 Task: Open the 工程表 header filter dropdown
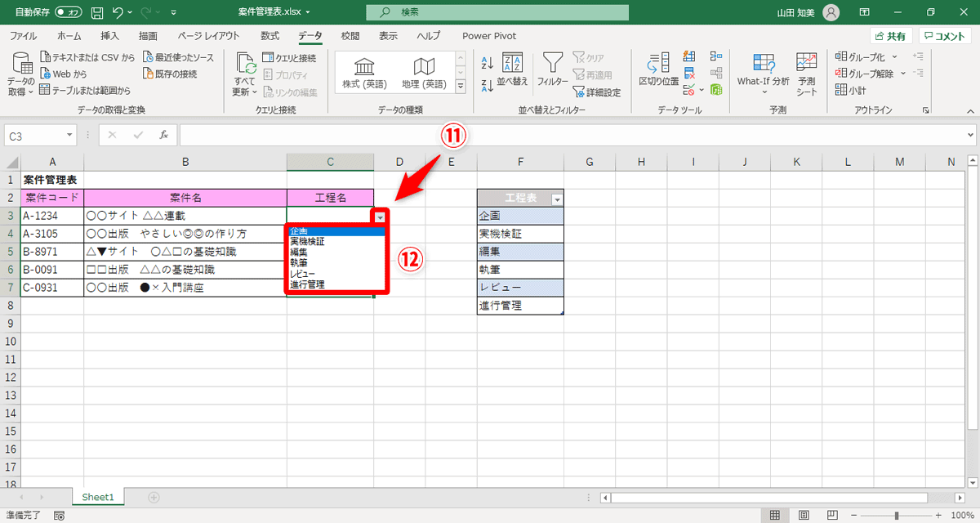tap(557, 199)
